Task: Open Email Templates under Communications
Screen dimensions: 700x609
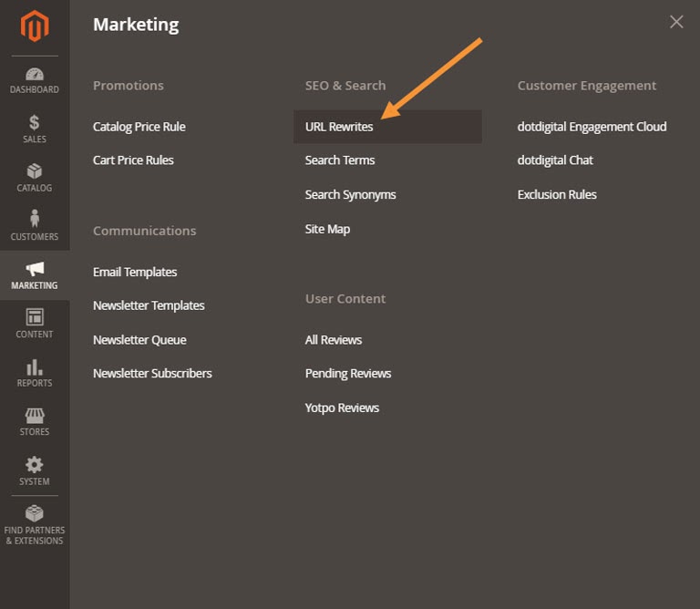Action: pyautogui.click(x=135, y=272)
